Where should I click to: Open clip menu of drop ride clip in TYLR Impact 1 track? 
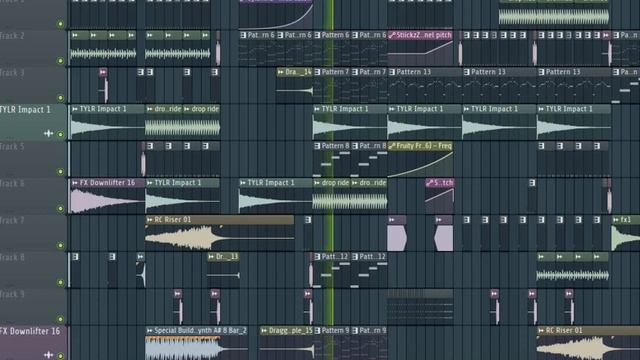coord(187,109)
